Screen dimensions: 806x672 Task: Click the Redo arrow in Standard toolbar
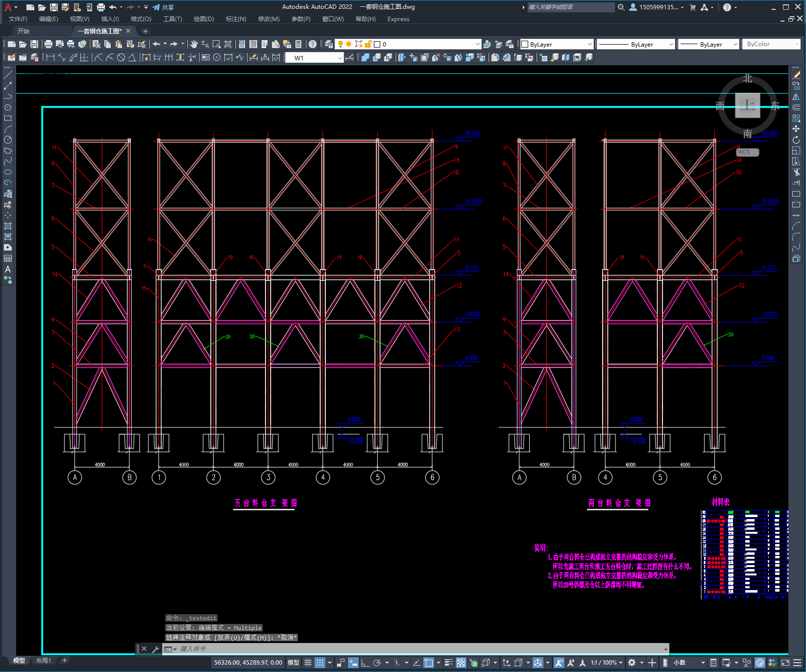pyautogui.click(x=174, y=44)
